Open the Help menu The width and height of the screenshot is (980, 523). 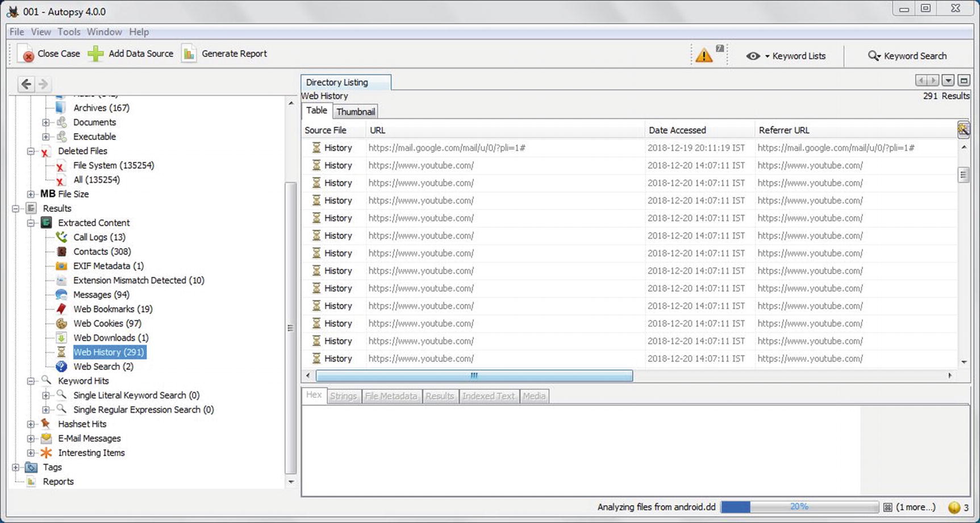point(139,32)
